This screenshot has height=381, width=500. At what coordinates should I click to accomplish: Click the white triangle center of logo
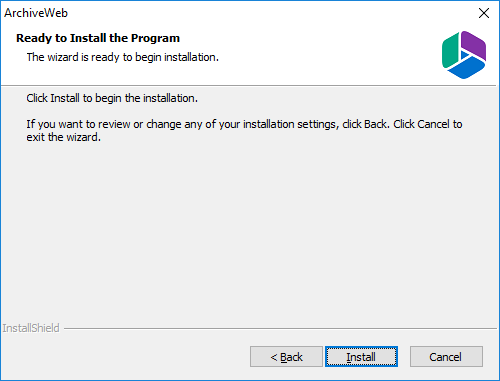[x=464, y=55]
